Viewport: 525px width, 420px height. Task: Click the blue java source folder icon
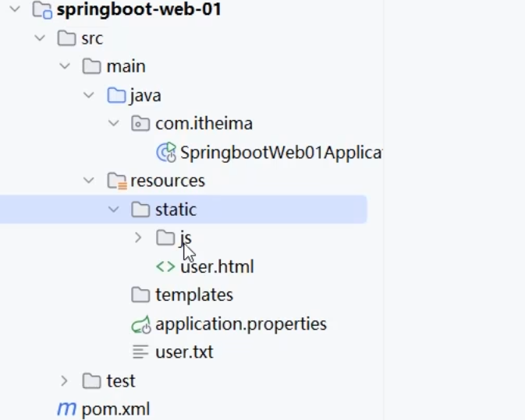pyautogui.click(x=116, y=95)
